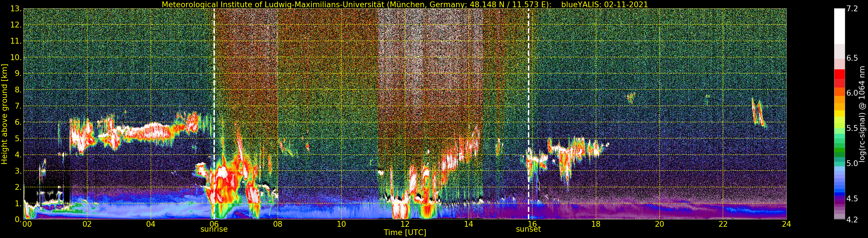The image size is (868, 238).
Task: Click the "20" time axis tick label
Action: point(659,224)
